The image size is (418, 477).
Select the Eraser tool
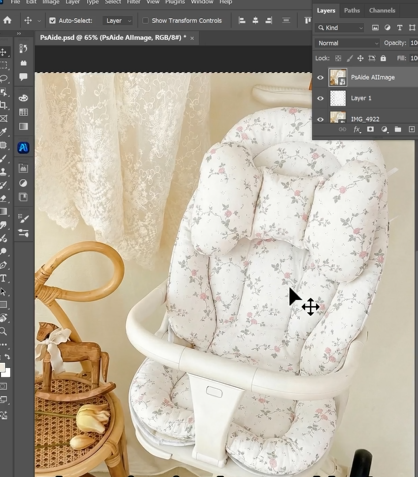click(x=3, y=199)
